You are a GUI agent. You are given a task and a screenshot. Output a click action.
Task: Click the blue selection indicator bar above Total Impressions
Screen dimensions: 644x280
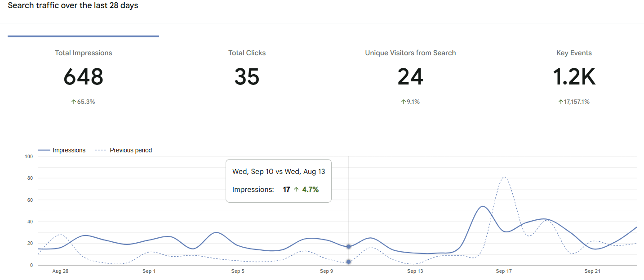(x=83, y=35)
